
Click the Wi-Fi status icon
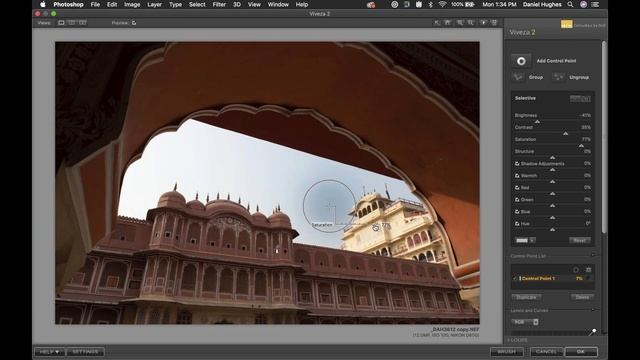(442, 4)
